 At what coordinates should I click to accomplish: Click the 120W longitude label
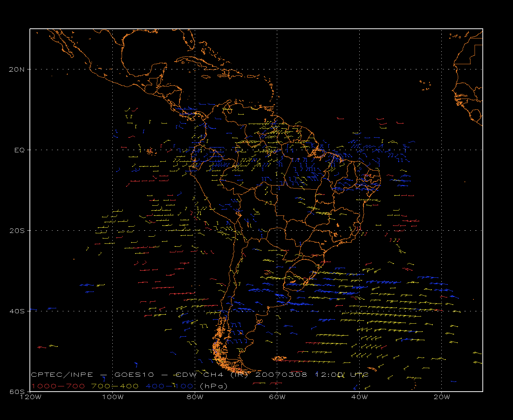[30, 397]
